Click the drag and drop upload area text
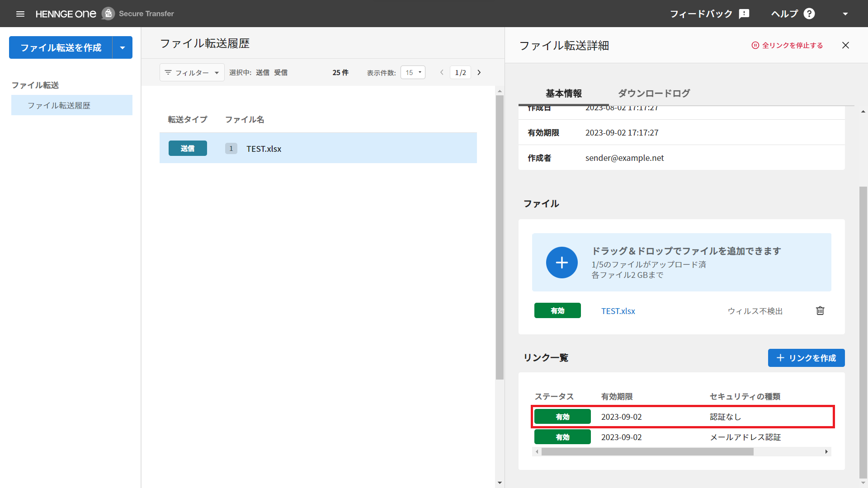The width and height of the screenshot is (868, 488). 686,251
